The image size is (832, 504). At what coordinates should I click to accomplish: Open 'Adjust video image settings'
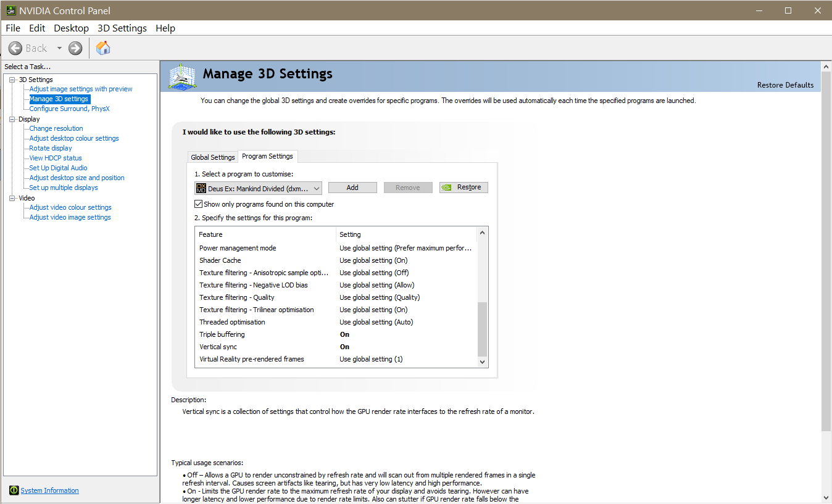tap(70, 217)
